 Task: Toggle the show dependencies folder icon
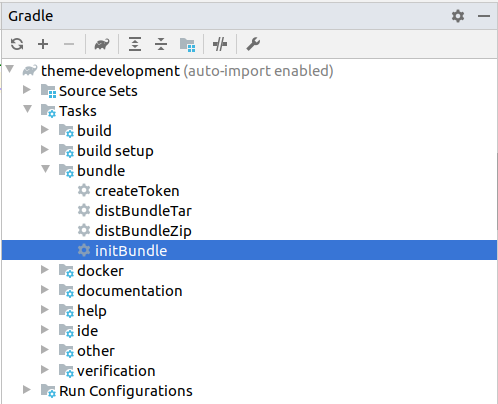(187, 45)
